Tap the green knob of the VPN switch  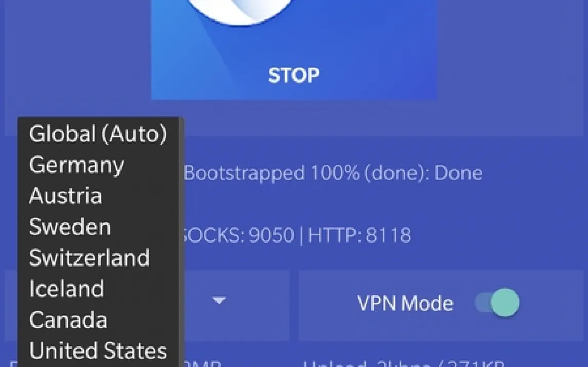coord(505,302)
